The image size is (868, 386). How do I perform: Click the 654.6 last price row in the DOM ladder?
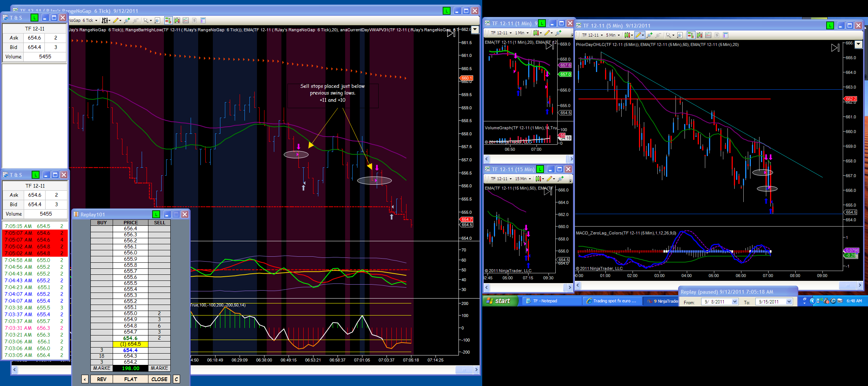pos(130,338)
